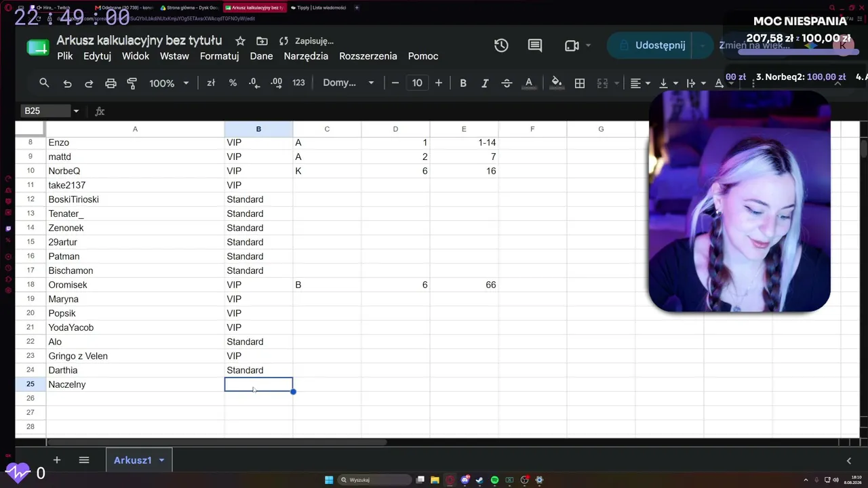868x488 pixels.
Task: Open the Pomoc menu
Action: (x=423, y=56)
